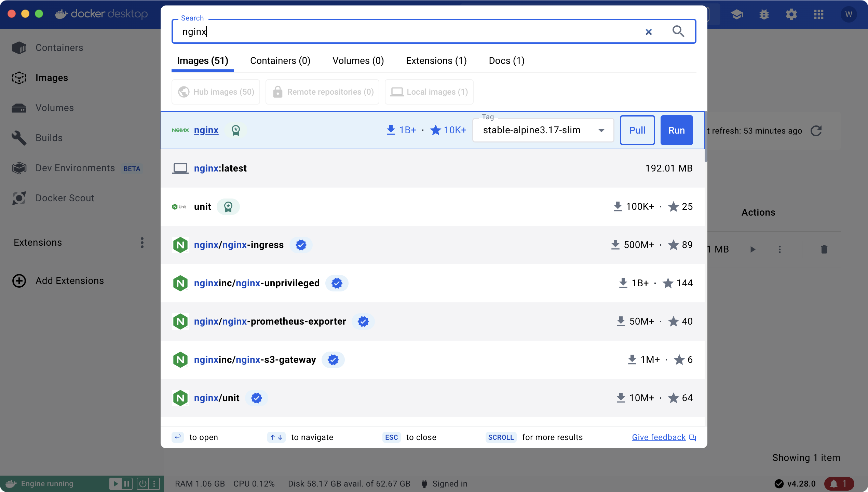
Task: Click the search input field
Action: (x=414, y=31)
